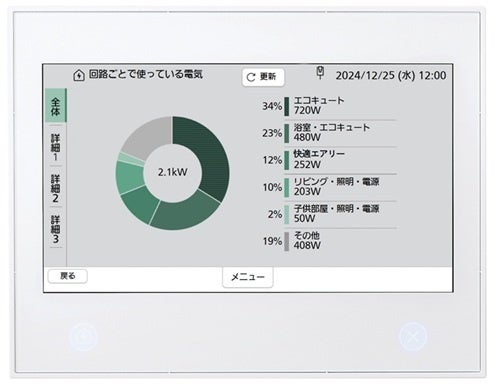Go to the 詳細3 tab
Screen dimensions: 495x385
pos(56,229)
